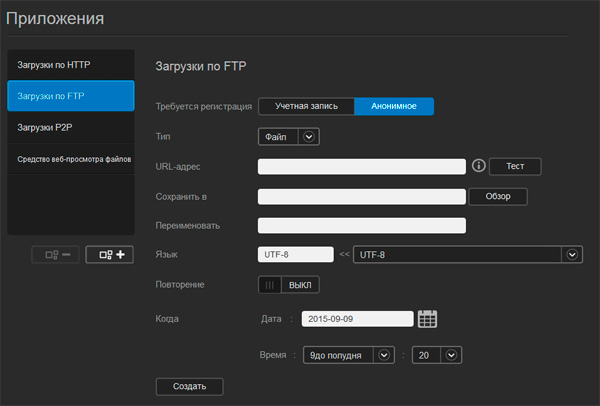Click the Переименовать text field
This screenshot has height=406, width=600.
361,225
